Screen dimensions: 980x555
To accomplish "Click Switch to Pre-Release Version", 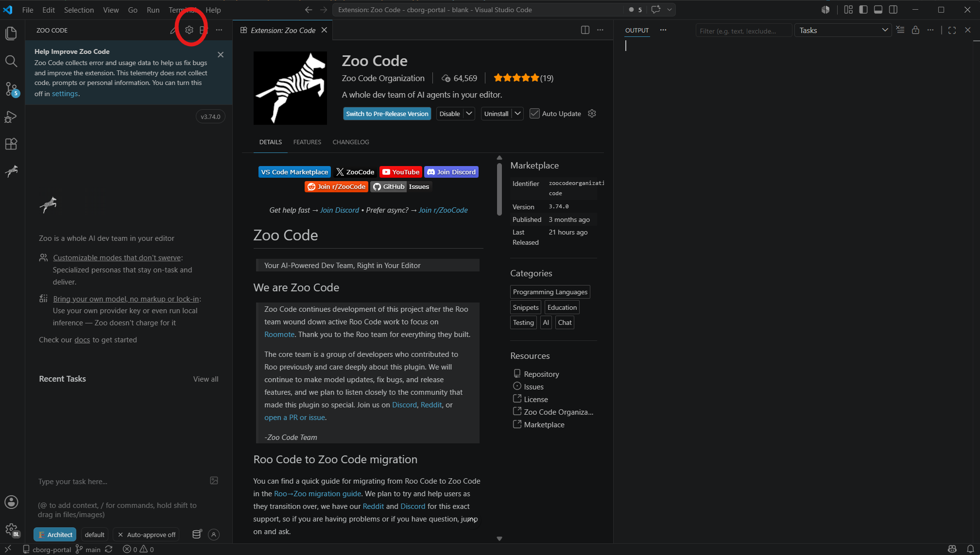I will 387,114.
